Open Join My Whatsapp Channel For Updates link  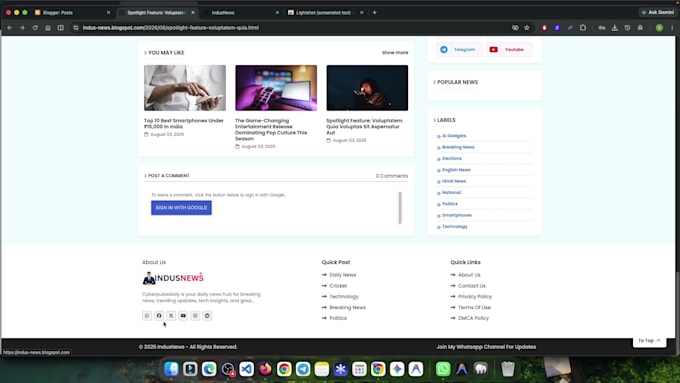pyautogui.click(x=486, y=347)
